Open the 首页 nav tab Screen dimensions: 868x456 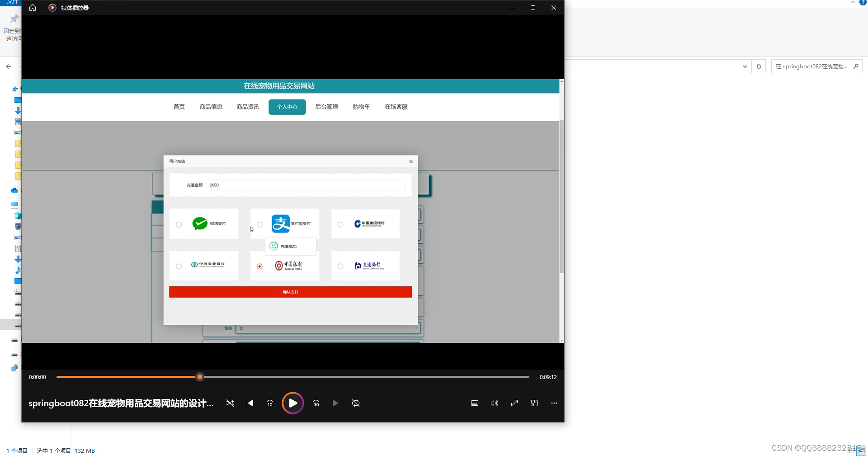[179, 107]
